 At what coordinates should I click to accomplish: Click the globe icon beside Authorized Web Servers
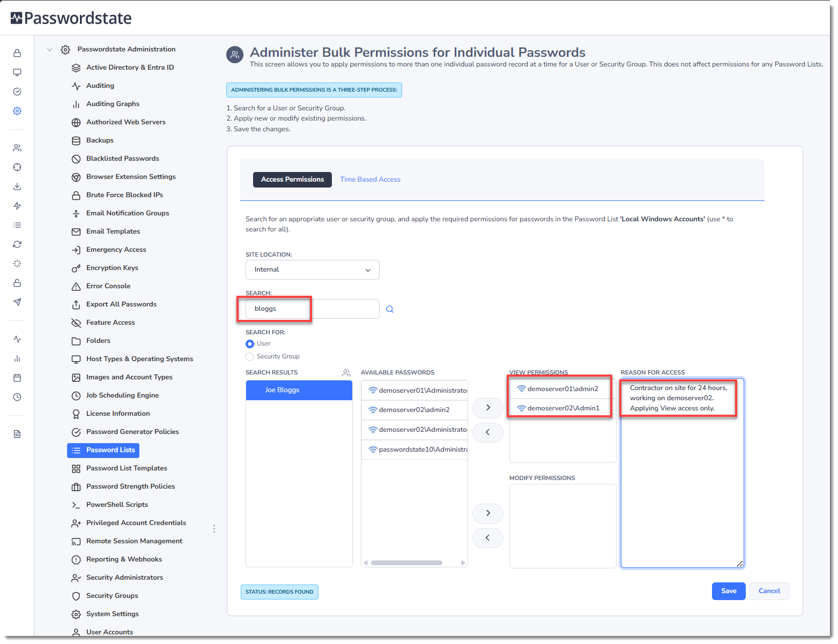[x=76, y=122]
